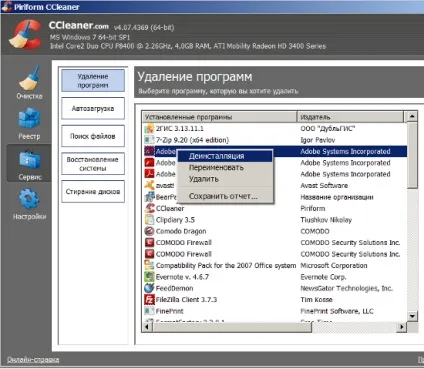Select the FeedDemon row
Image resolution: width=424 pixels, height=369 pixels.
275,288
